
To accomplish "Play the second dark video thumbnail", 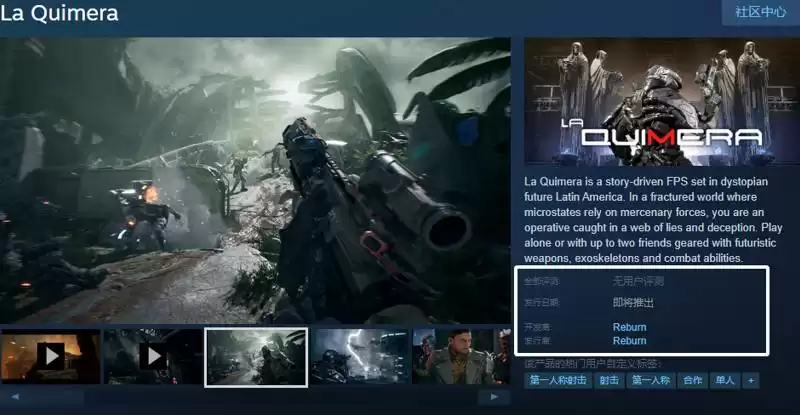I will (x=153, y=357).
